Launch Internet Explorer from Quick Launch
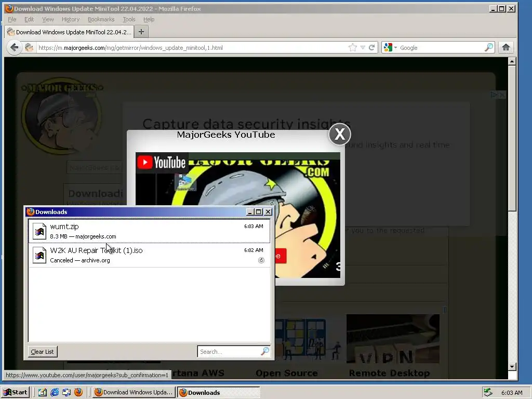The height and width of the screenshot is (399, 532). [55, 392]
